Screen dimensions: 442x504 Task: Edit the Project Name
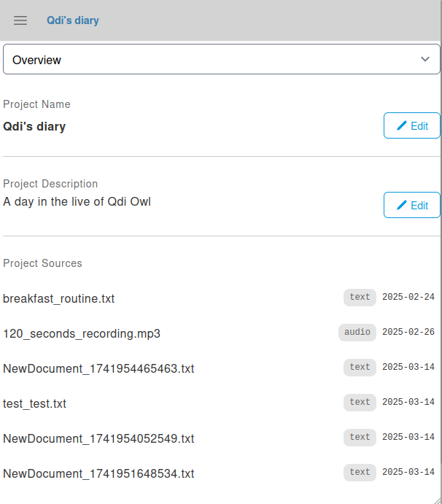(x=411, y=125)
